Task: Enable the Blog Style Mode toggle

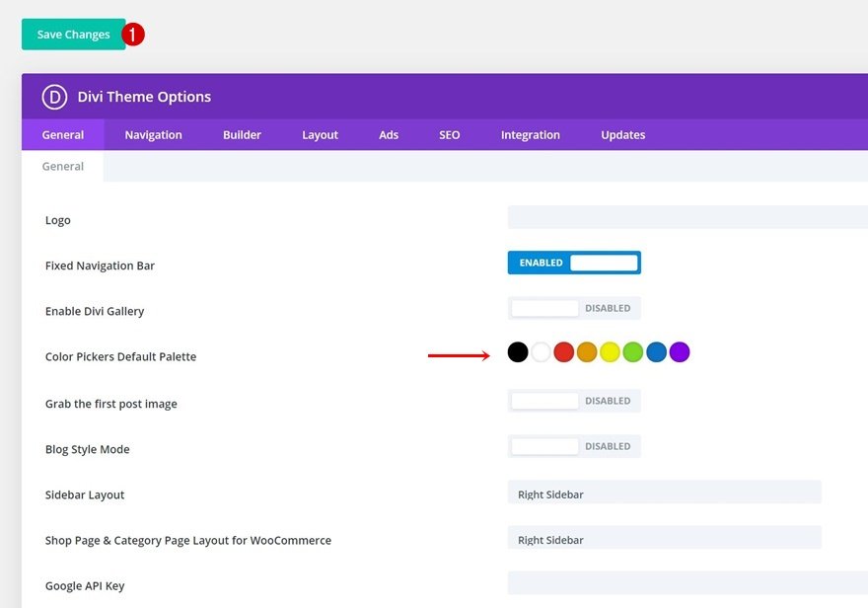Action: [574, 446]
